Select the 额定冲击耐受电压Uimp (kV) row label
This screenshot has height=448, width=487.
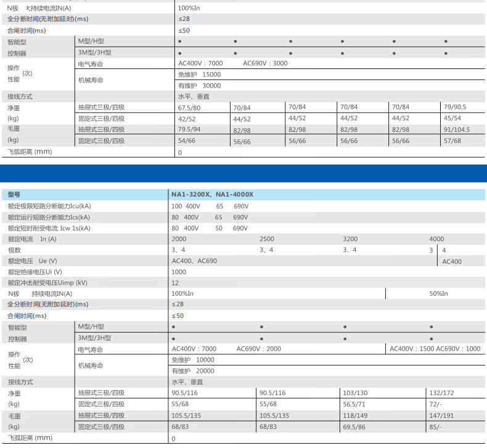tap(47, 283)
